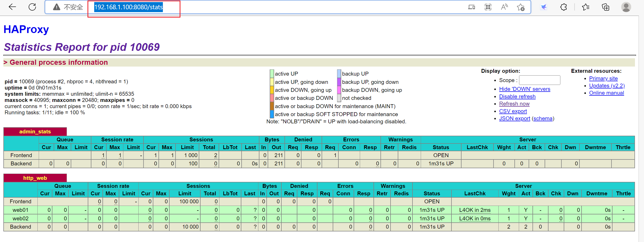Activate the Read Aloud icon
644x242 pixels.
pyautogui.click(x=504, y=7)
